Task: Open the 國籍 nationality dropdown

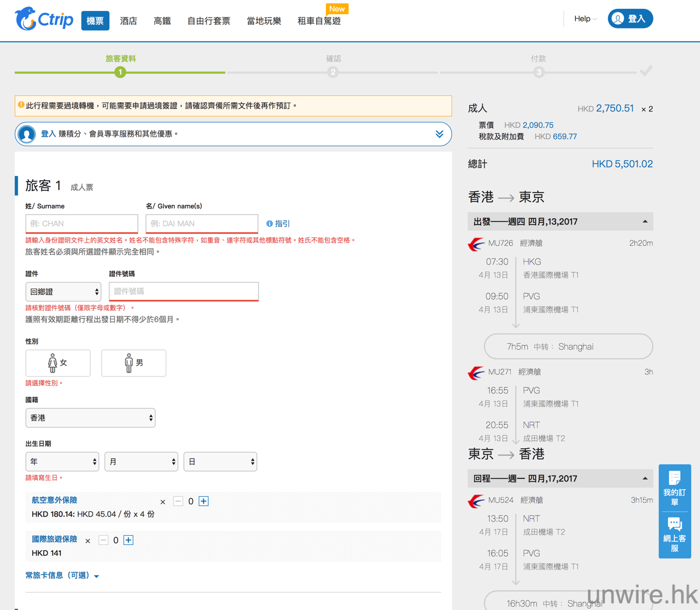Action: tap(90, 418)
